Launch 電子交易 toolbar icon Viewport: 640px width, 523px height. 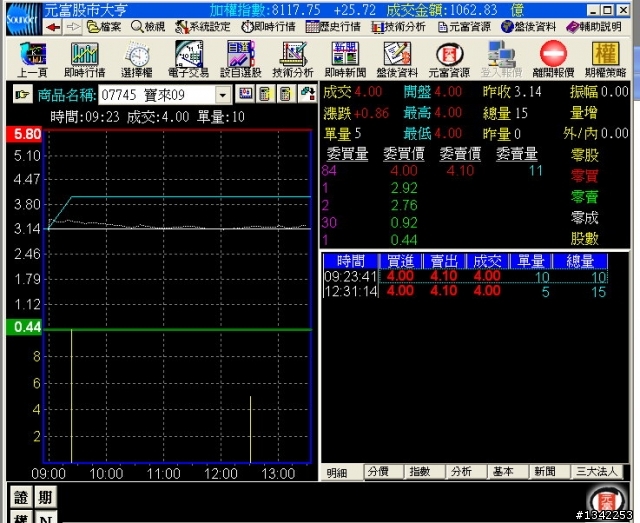189,60
